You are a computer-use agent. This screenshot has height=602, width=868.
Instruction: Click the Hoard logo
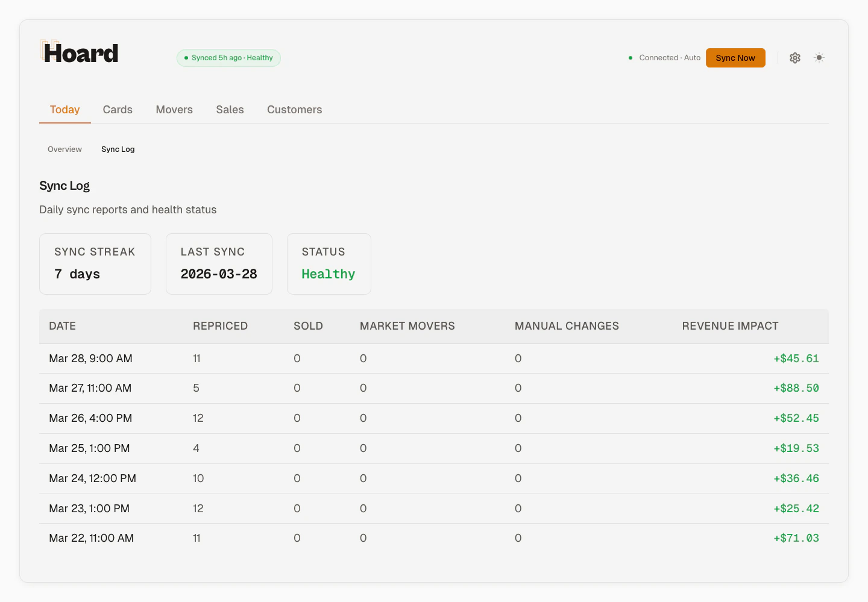(78, 53)
